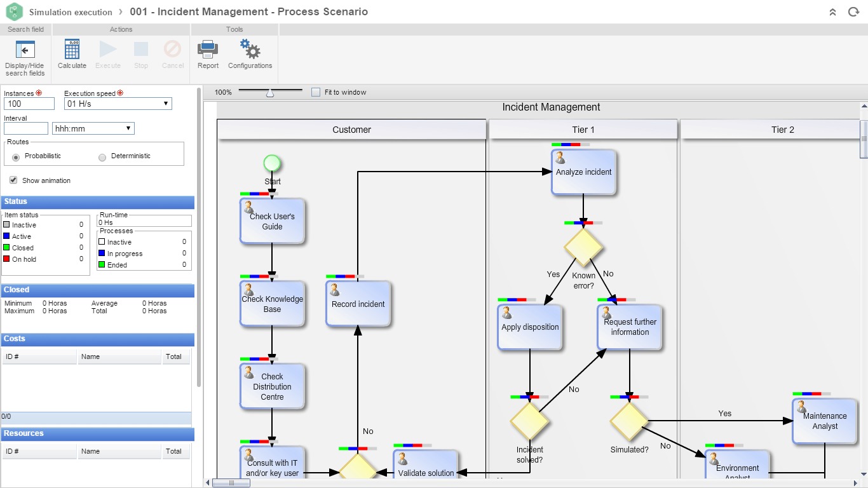
Task: Click the refresh icon in the header
Action: 853,11
